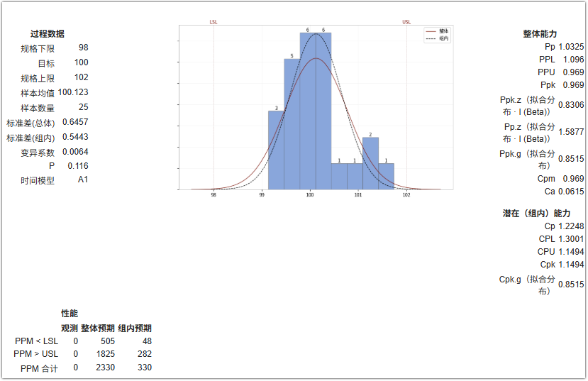Click the 整体能力 section heading
Viewport: 588px width, 381px height.
pos(540,34)
